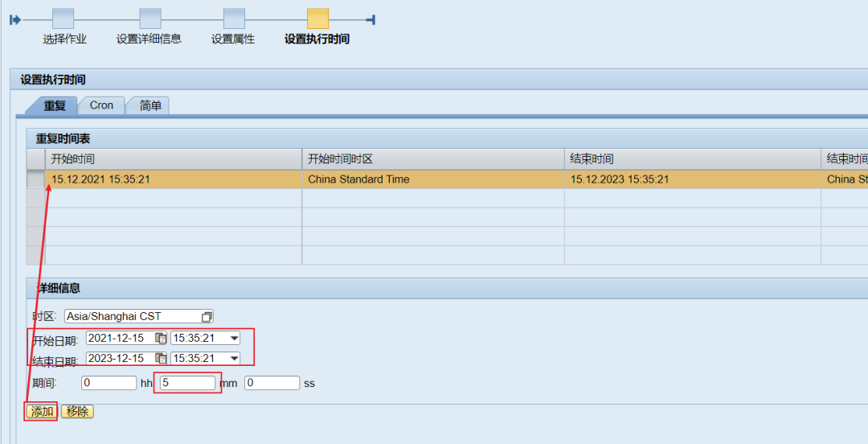The width and height of the screenshot is (868, 444).
Task: Click the 选择作业 roadmap label
Action: 65,39
